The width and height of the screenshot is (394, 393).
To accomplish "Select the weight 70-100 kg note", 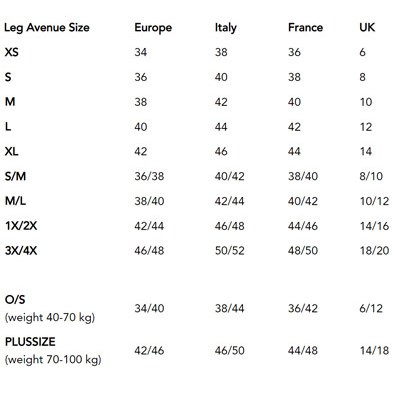I will tap(53, 360).
